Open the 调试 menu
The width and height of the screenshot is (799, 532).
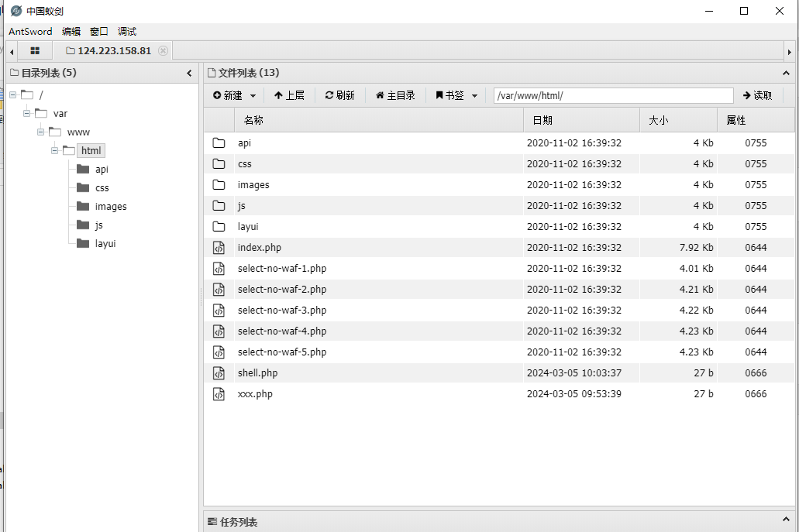click(x=127, y=32)
